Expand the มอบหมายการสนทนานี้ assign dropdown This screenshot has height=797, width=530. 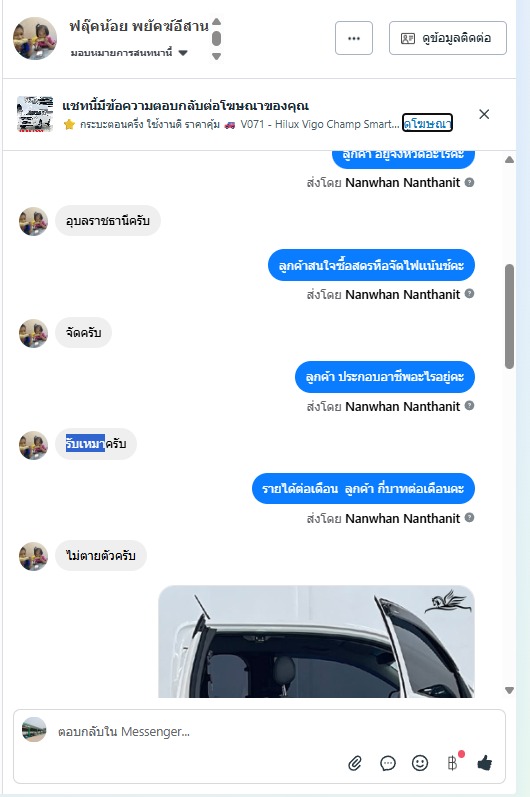point(183,53)
